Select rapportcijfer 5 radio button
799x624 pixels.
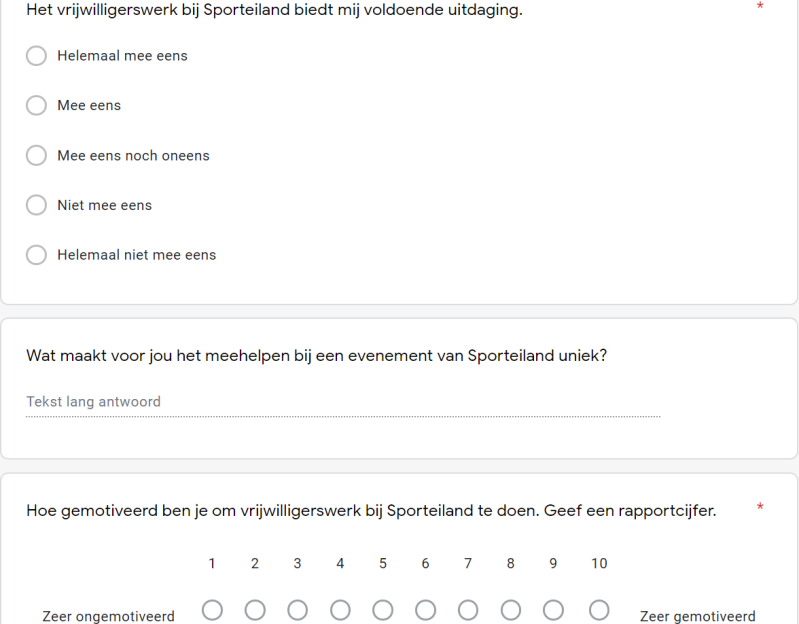[x=383, y=610]
